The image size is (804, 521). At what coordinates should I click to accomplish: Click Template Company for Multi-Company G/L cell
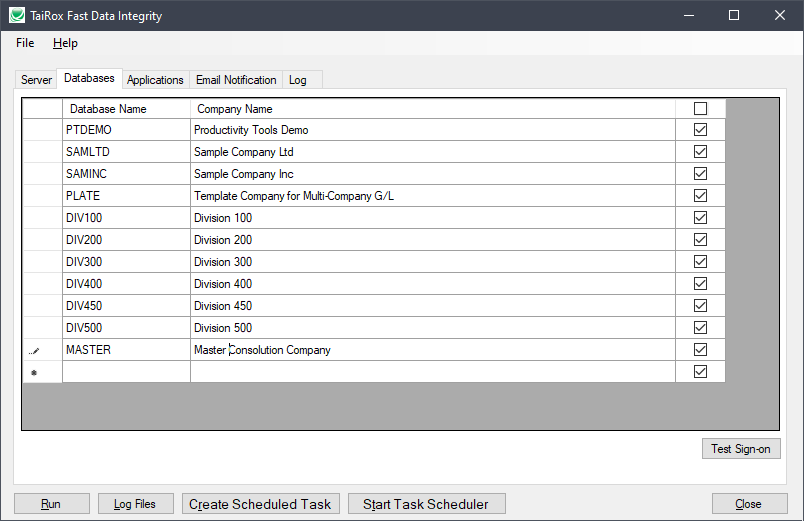click(433, 196)
